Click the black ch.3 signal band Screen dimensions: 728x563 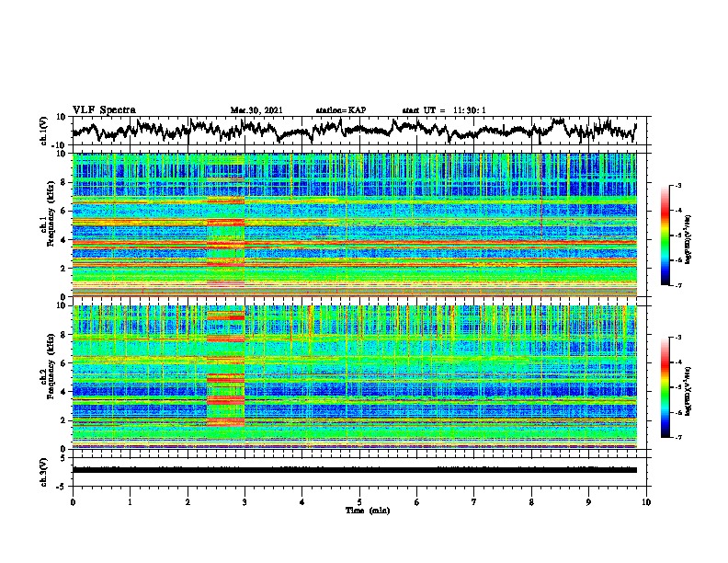(x=355, y=470)
